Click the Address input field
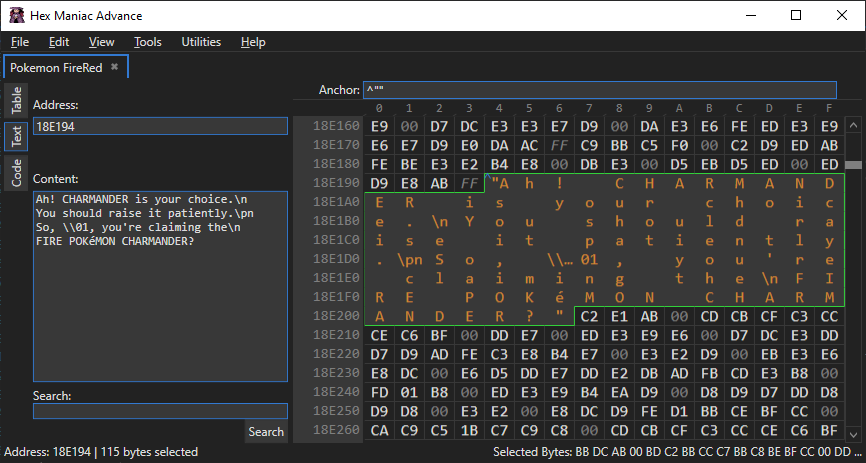The height and width of the screenshot is (463, 866). coord(160,127)
